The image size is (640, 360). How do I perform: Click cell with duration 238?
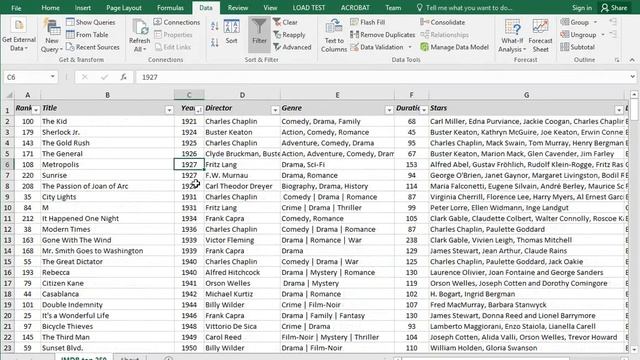[411, 240]
